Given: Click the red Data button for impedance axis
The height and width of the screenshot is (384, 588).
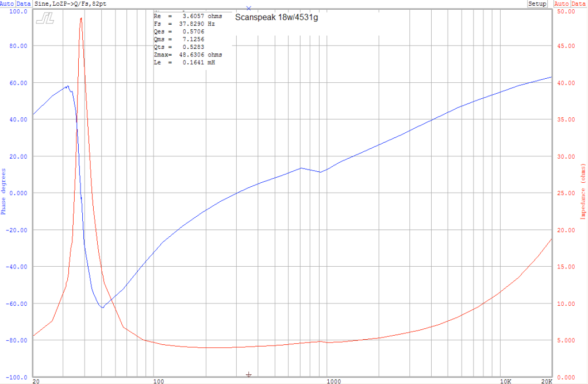Looking at the screenshot, I should coord(579,3).
